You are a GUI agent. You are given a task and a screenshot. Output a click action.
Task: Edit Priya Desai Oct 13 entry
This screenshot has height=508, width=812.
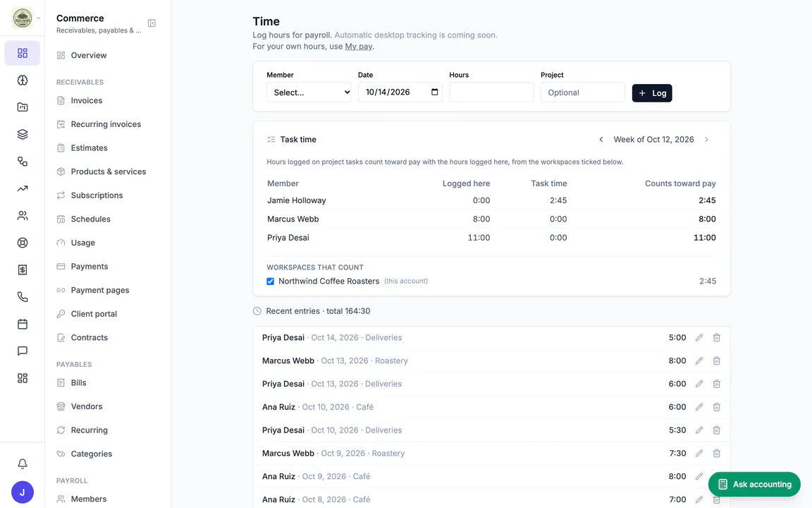click(699, 384)
